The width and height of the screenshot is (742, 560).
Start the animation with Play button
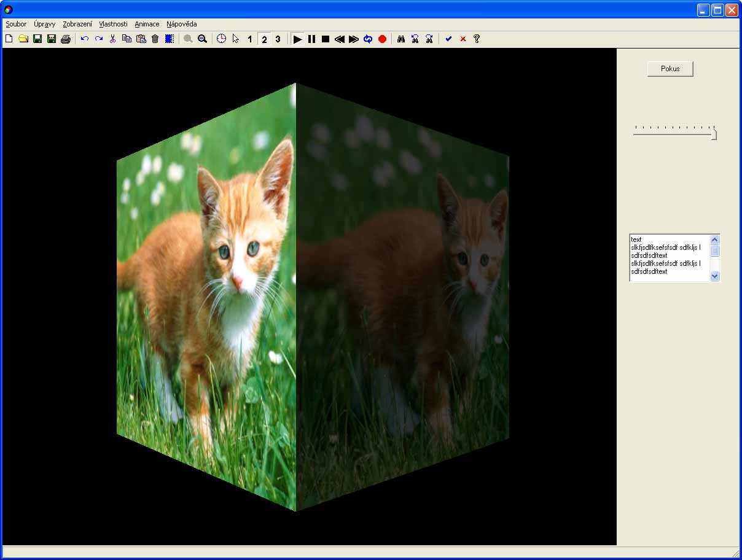(297, 39)
